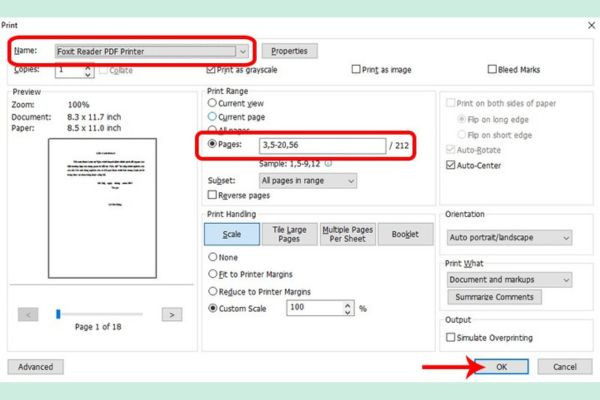Screen dimensions: 600x400
Task: Toggle Print as grayscale checkbox
Action: (211, 70)
